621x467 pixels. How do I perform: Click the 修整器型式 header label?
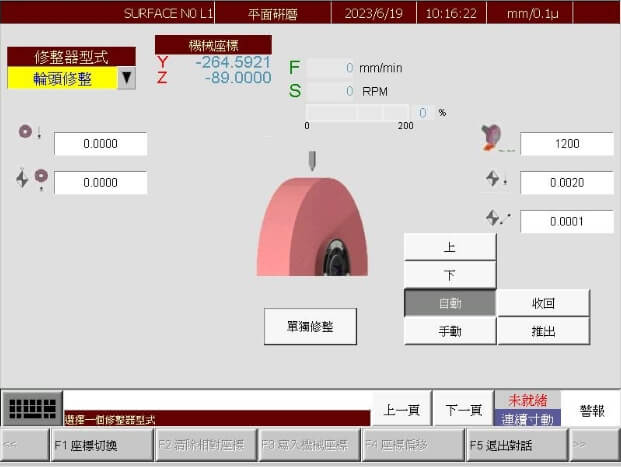[71, 57]
